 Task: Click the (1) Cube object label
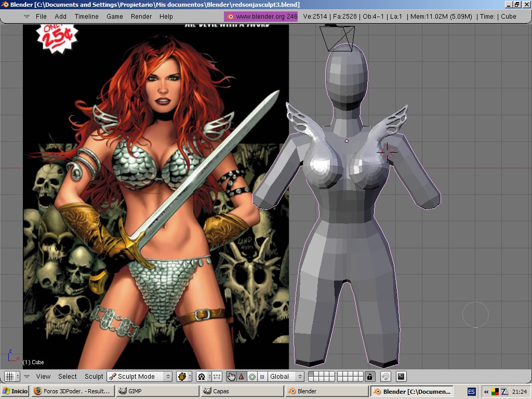coord(33,362)
